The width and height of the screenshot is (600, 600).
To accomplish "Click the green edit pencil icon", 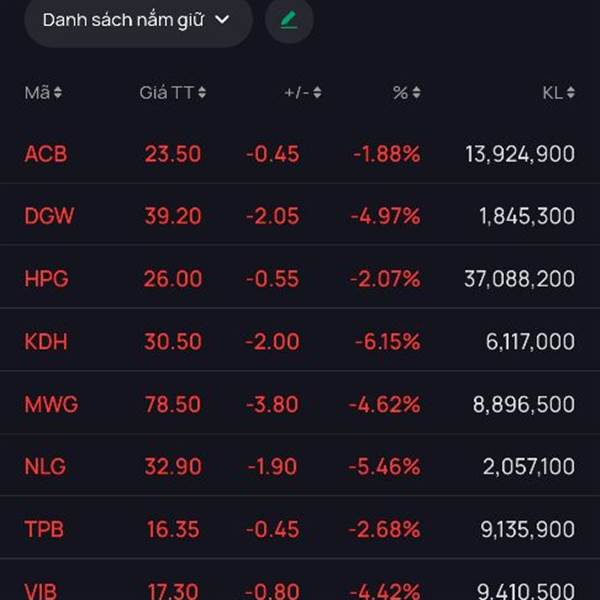I will 289,20.
